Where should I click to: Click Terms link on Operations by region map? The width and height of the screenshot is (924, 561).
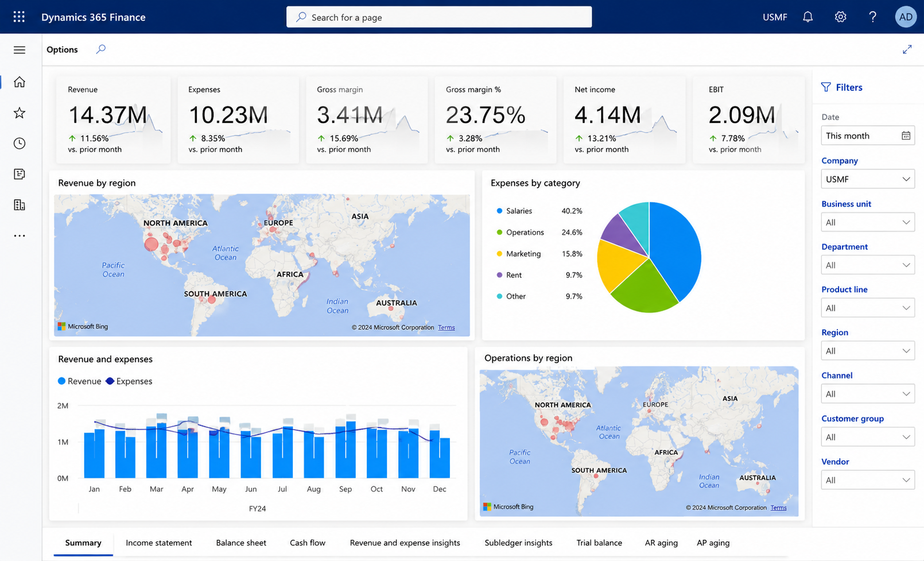(x=779, y=508)
